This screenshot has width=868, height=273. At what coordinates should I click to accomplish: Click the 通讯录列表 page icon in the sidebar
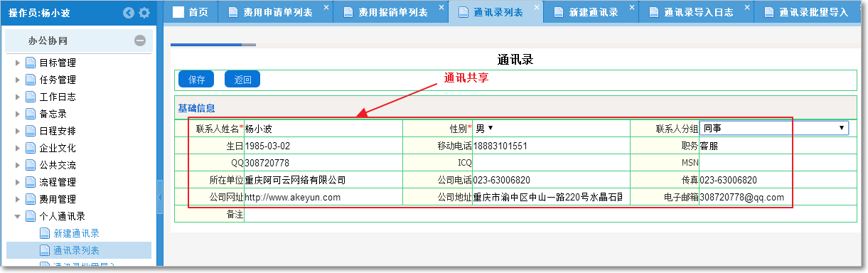[x=45, y=250]
